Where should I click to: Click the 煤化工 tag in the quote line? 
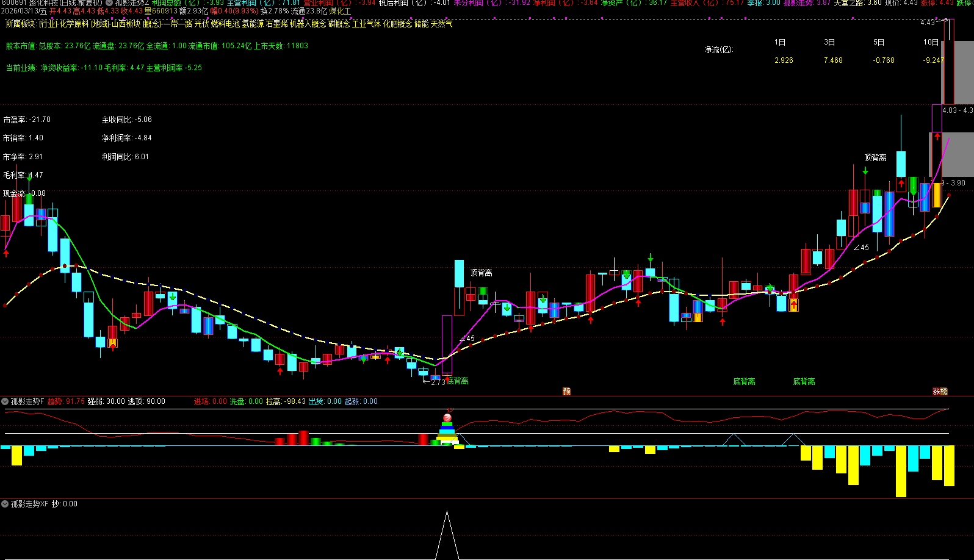(x=341, y=11)
